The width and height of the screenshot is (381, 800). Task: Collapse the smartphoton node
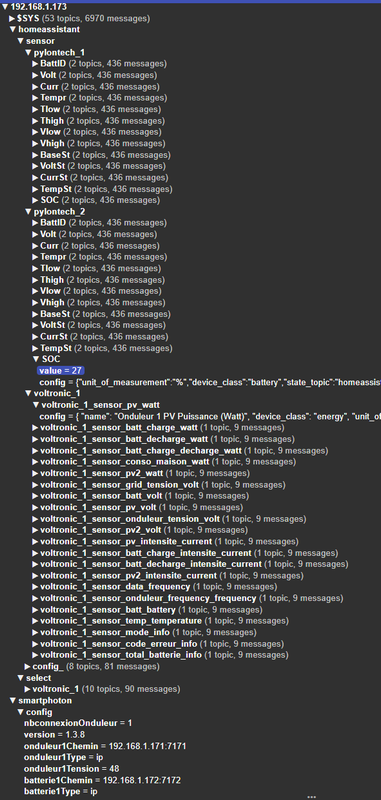click(13, 701)
